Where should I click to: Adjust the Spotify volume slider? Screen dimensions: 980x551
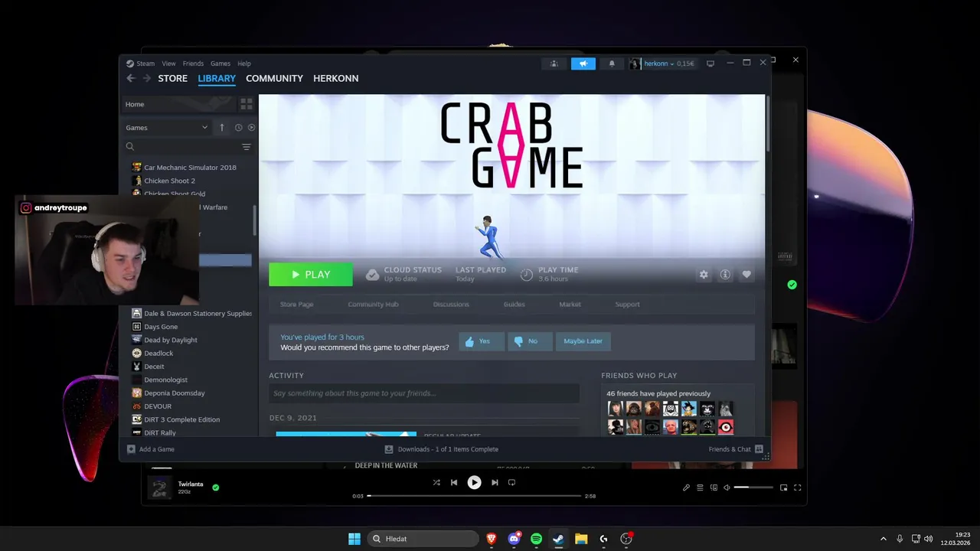(x=753, y=487)
